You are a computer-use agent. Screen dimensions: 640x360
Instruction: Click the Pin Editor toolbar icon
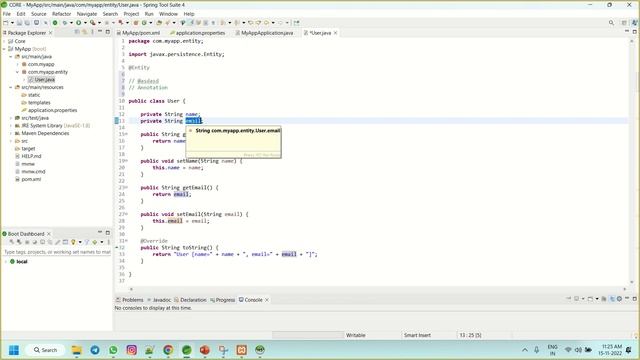point(296,23)
